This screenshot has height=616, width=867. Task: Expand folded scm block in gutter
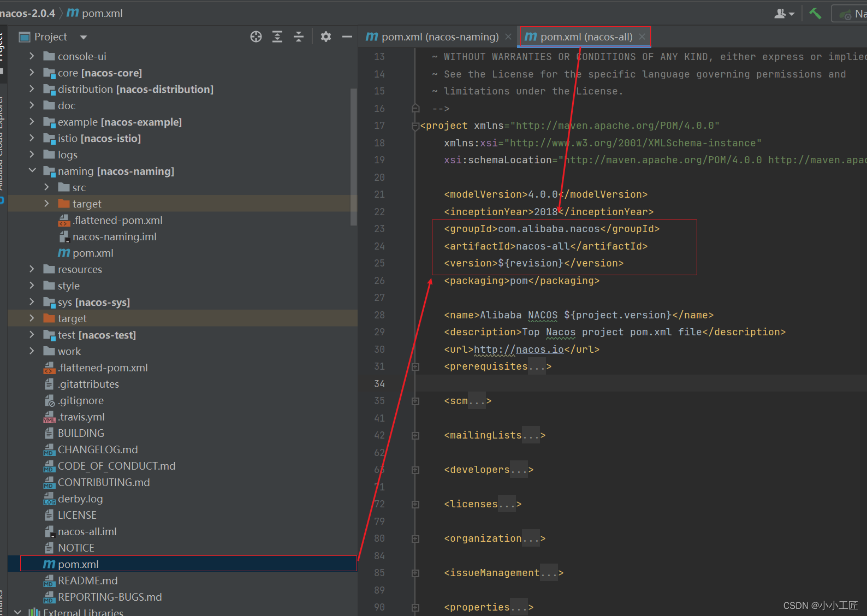[x=415, y=401]
